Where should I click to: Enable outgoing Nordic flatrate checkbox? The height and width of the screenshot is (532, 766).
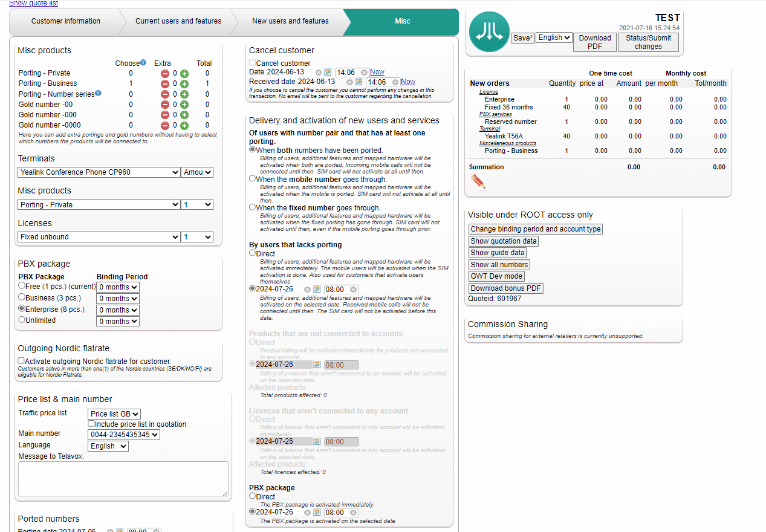[22, 361]
